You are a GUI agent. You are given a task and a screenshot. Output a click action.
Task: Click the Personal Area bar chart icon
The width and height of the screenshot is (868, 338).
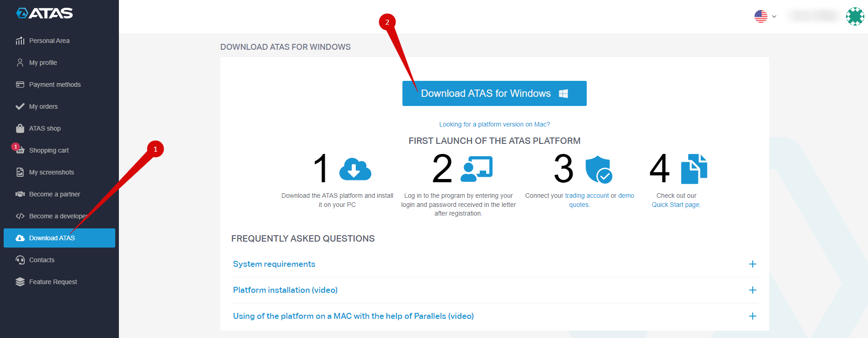point(20,41)
